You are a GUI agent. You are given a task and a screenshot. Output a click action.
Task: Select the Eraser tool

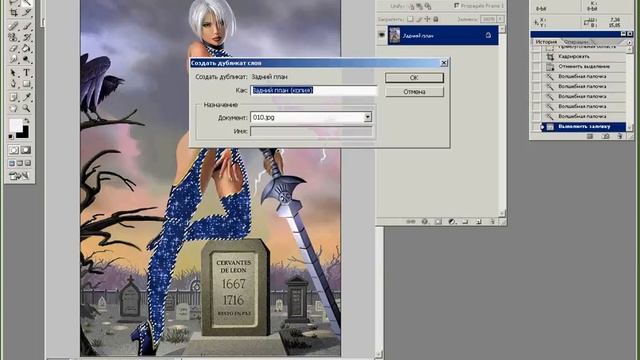pyautogui.click(x=14, y=48)
